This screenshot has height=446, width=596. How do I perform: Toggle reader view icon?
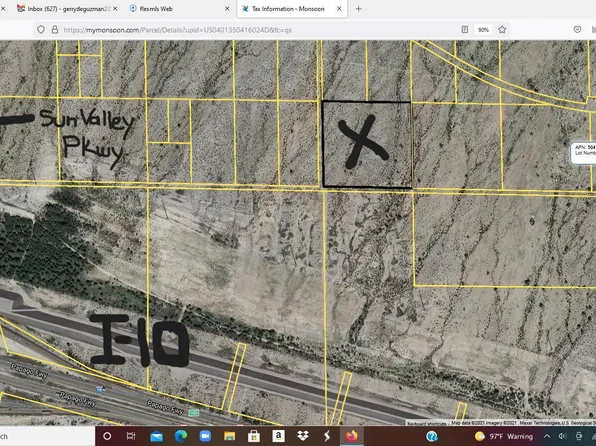click(464, 30)
